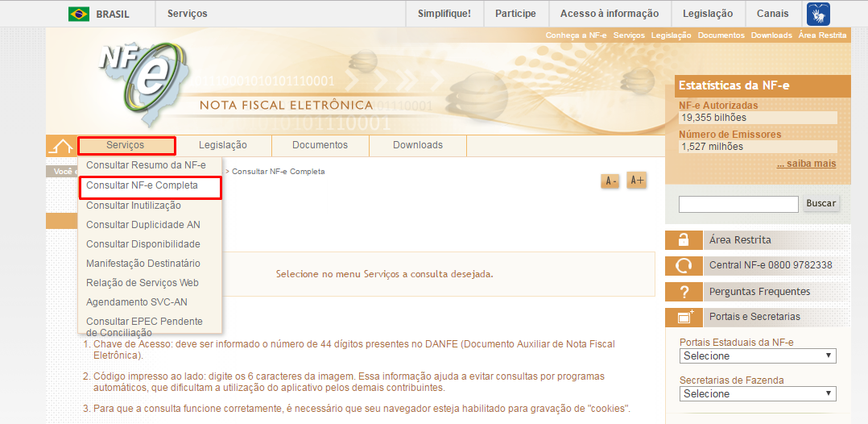Viewport: 868px width, 424px height.
Task: Open the Serviços tab in the orange menu
Action: point(126,146)
